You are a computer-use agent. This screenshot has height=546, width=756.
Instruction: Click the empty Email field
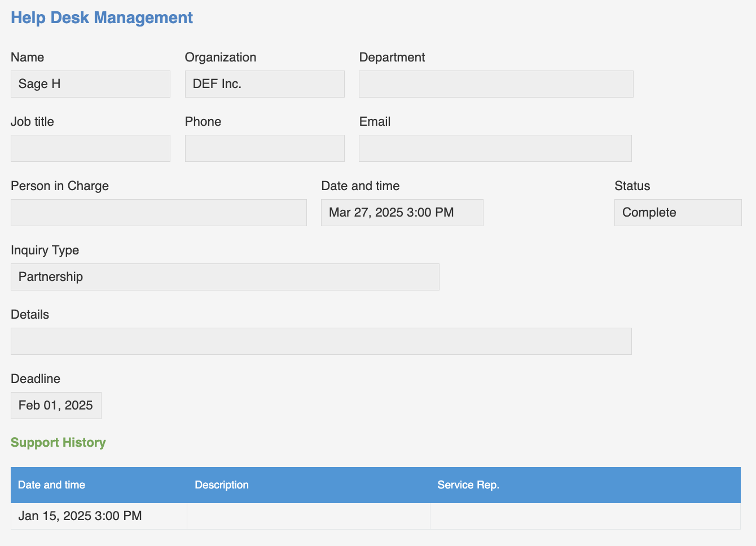495,148
